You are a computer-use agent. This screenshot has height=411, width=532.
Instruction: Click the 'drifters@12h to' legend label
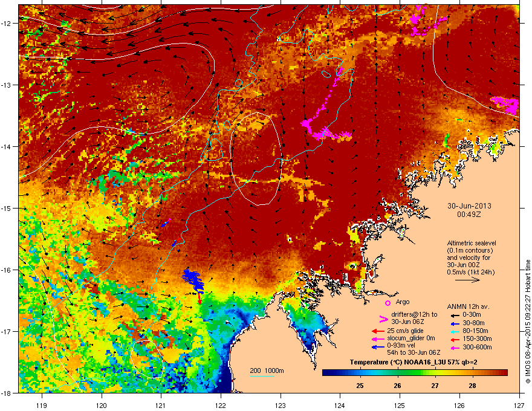point(414,314)
